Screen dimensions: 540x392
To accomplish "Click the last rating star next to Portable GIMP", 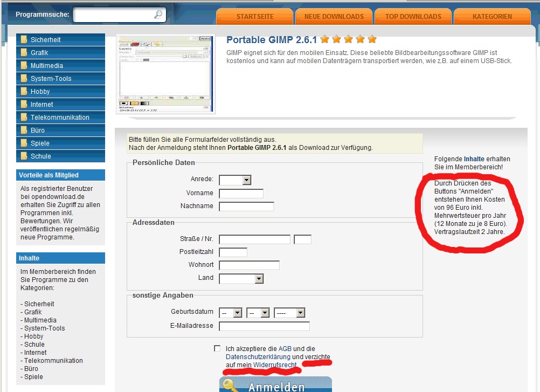I will click(372, 39).
